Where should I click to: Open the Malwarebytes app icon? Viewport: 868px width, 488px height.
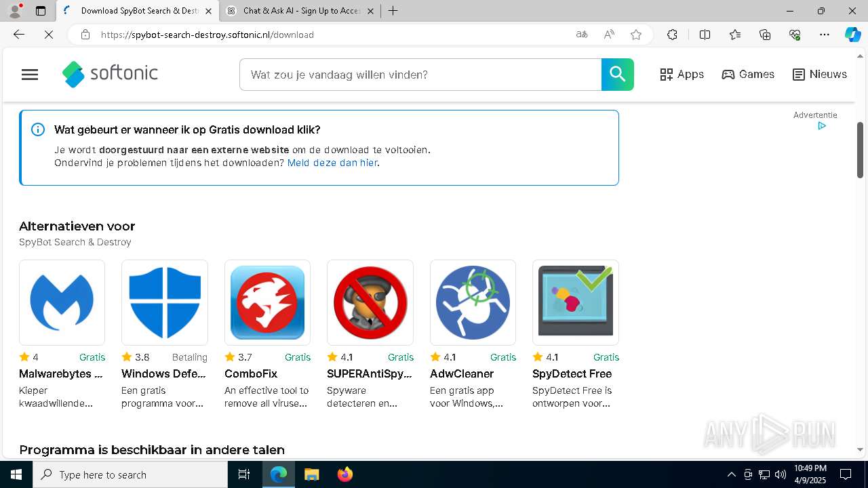(62, 302)
